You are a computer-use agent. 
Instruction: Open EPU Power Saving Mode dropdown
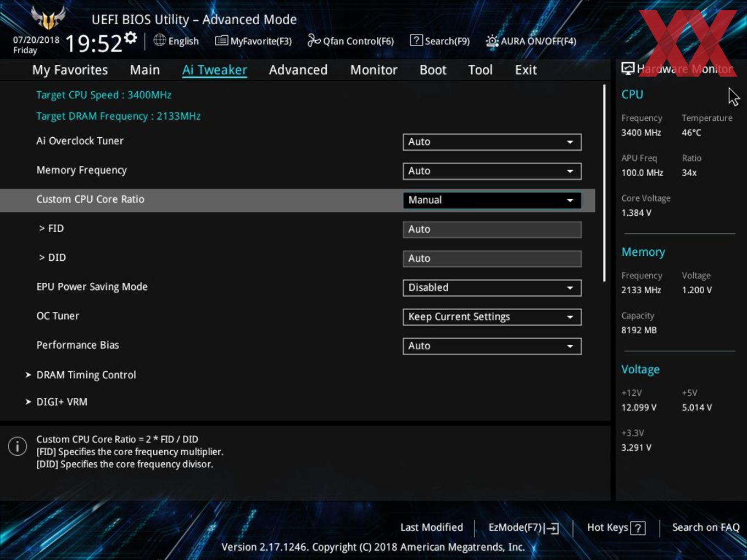click(x=492, y=287)
